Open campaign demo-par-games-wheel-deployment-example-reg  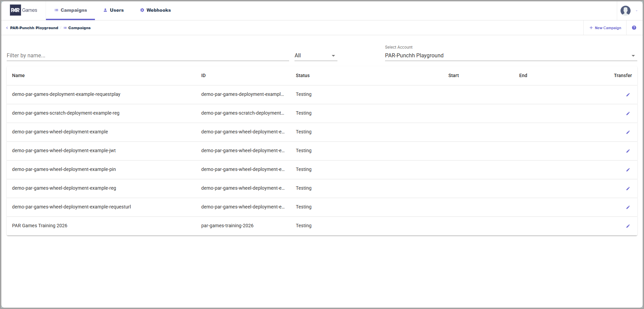(64, 188)
